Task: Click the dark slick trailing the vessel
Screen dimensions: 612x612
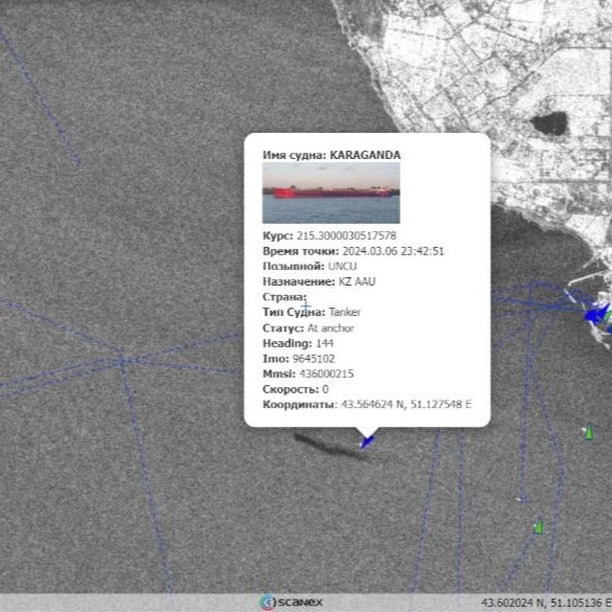Action: 326,444
